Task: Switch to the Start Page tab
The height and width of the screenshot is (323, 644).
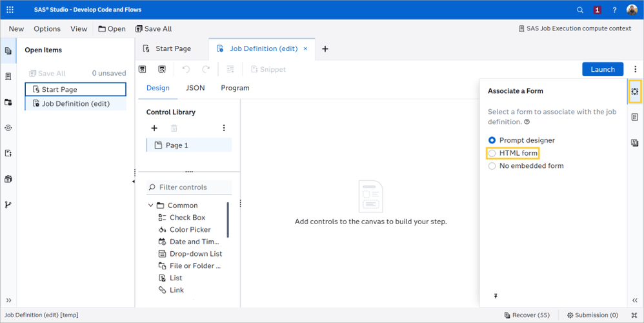Action: [x=167, y=49]
